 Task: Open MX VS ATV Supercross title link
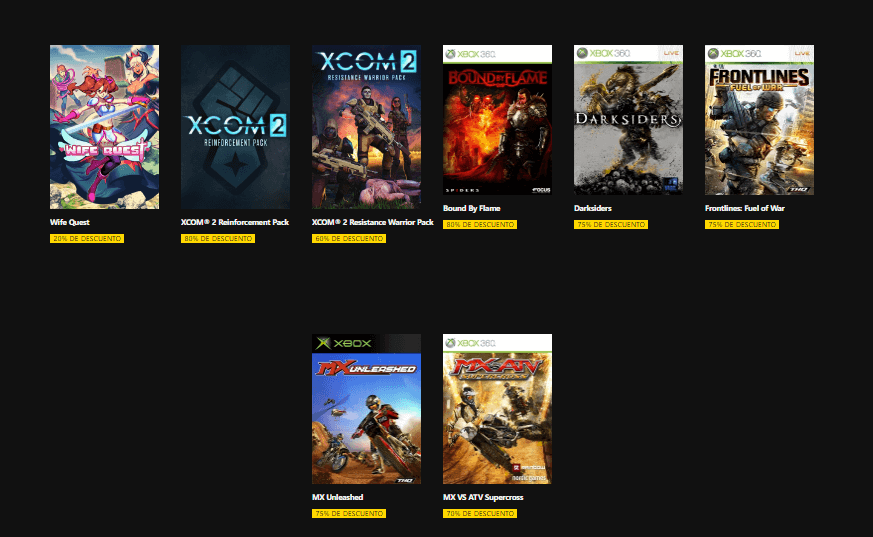pyautogui.click(x=483, y=497)
